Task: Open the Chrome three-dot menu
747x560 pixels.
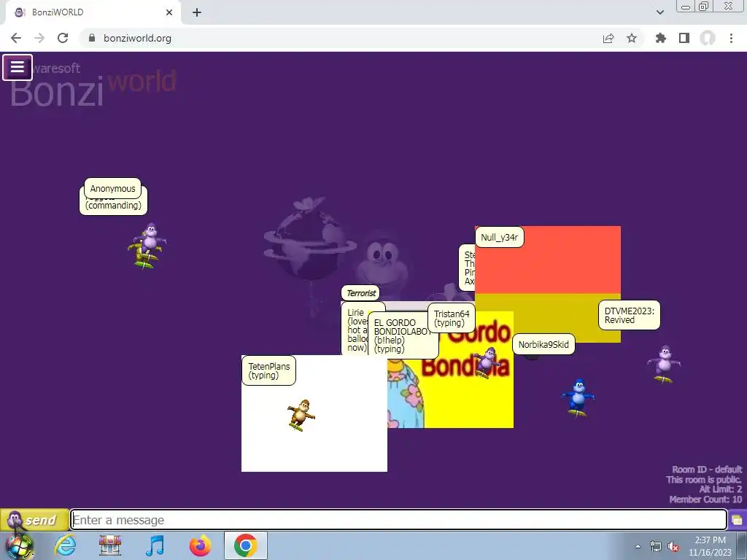Action: [731, 38]
